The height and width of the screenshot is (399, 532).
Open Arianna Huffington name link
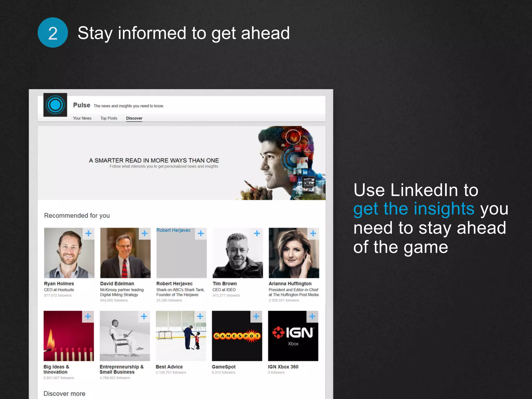click(x=290, y=284)
